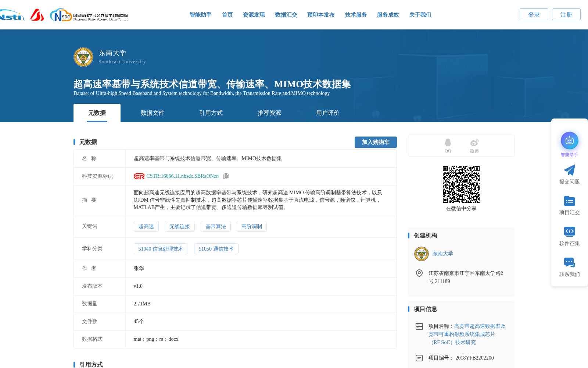Click the Southeast University emblem under 创建机构

[x=422, y=254]
